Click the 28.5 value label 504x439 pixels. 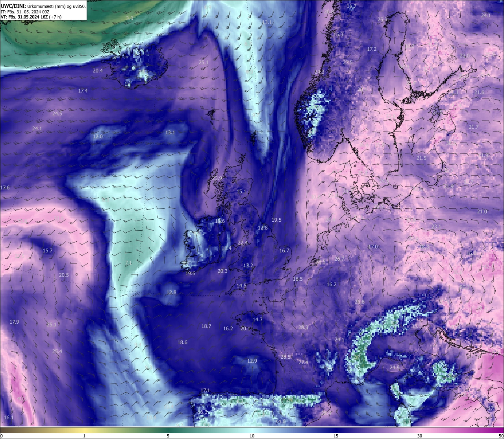286,357
